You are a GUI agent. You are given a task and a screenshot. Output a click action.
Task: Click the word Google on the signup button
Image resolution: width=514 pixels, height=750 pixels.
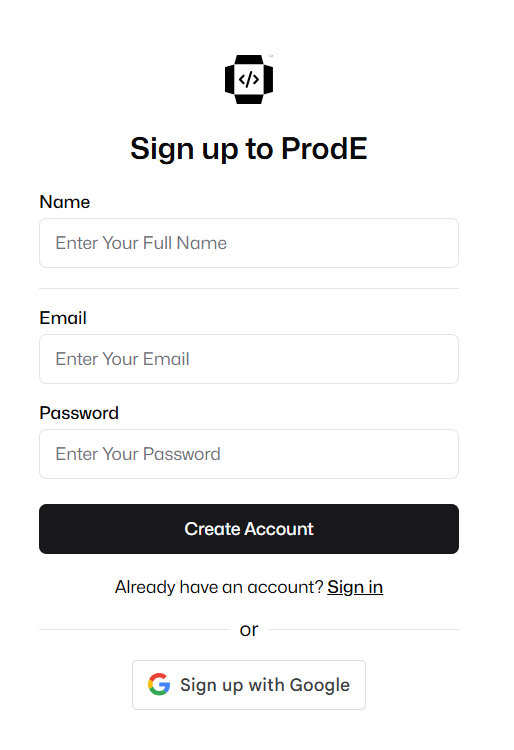coord(319,685)
